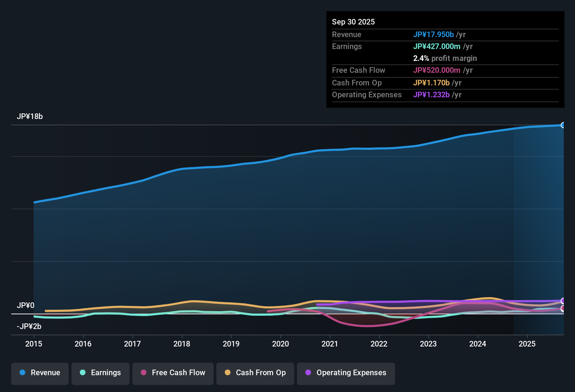Click the purple Operating Expenses legend dot
The width and height of the screenshot is (575, 392).
(x=308, y=373)
